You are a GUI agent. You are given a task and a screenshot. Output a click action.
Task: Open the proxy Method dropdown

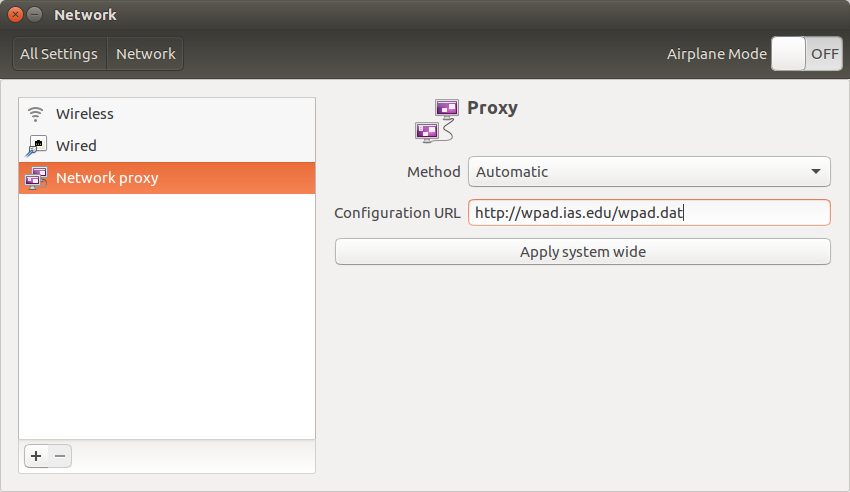648,172
